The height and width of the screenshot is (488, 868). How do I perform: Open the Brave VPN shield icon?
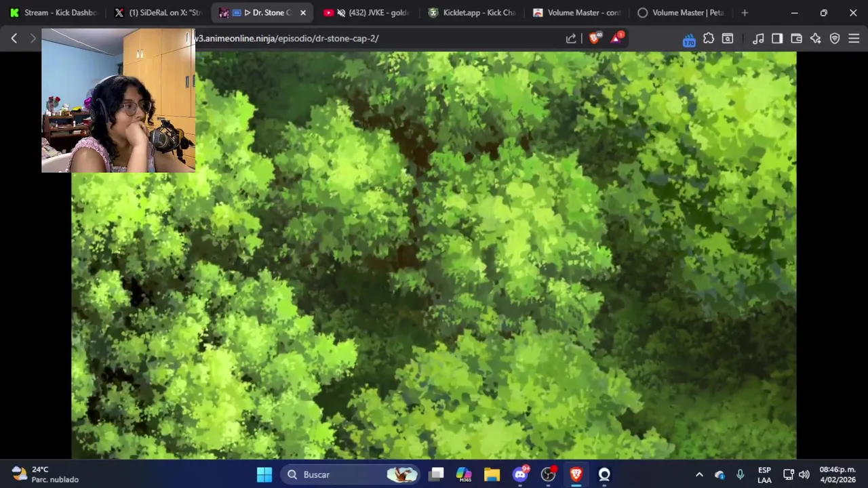coord(835,39)
